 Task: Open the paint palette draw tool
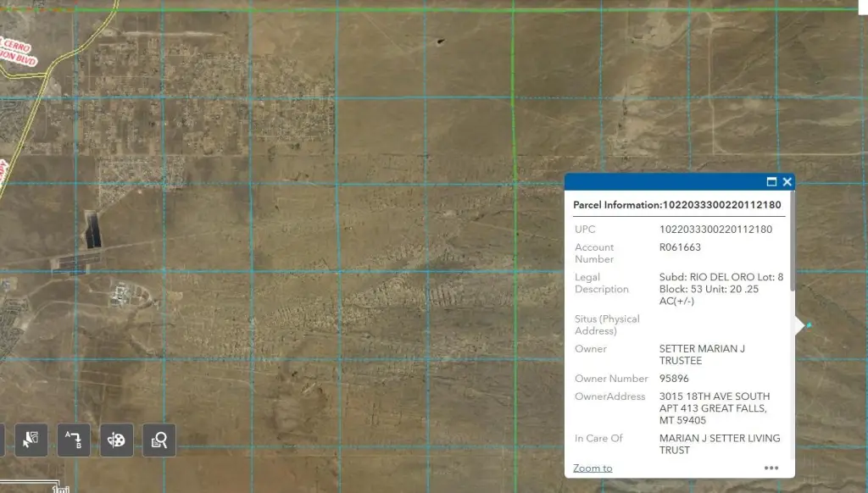(x=116, y=440)
